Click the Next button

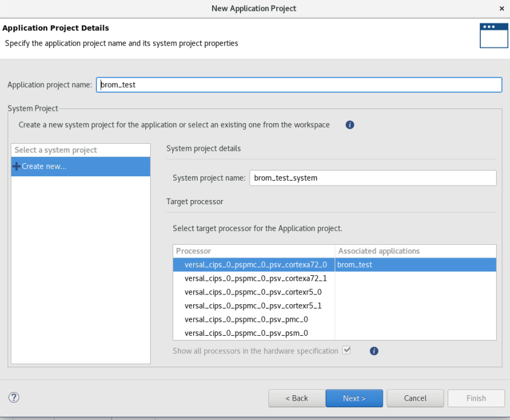[x=354, y=398]
